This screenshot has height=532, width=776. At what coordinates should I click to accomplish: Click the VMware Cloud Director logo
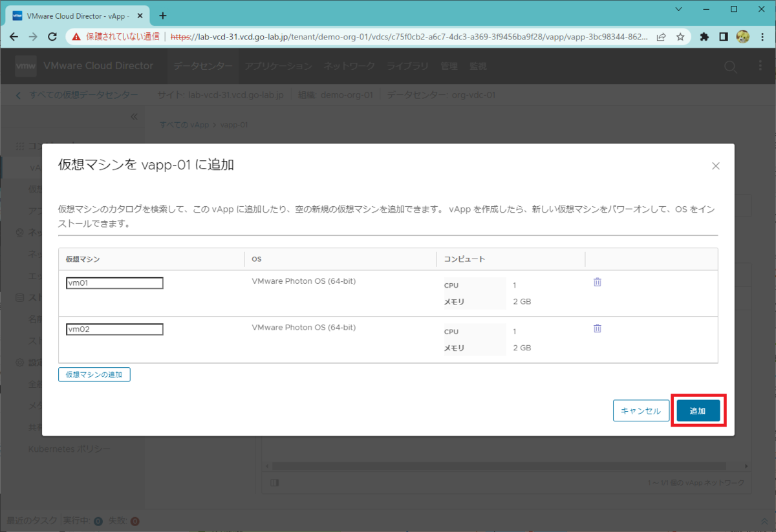coord(26,66)
